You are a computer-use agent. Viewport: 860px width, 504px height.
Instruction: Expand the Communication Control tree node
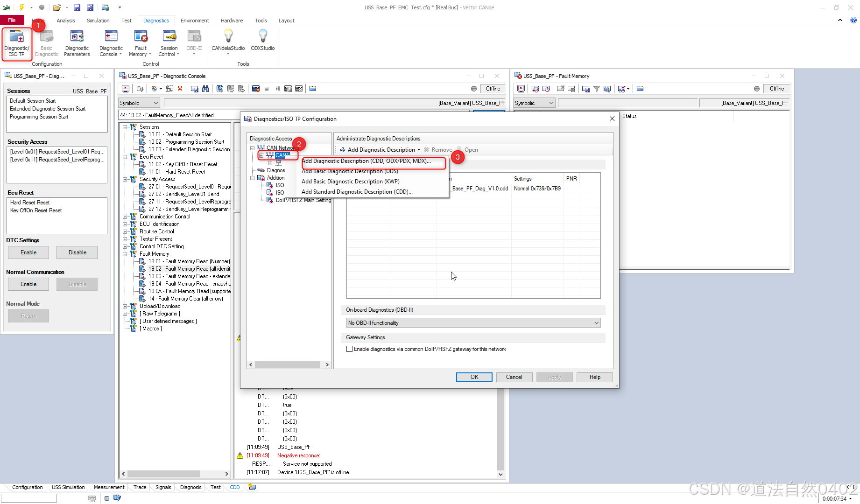[125, 217]
